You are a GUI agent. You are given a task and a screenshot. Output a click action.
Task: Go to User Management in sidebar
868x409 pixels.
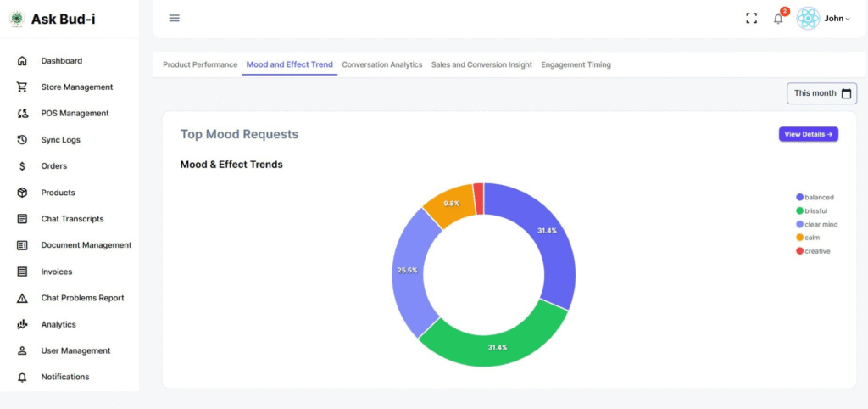pos(75,350)
